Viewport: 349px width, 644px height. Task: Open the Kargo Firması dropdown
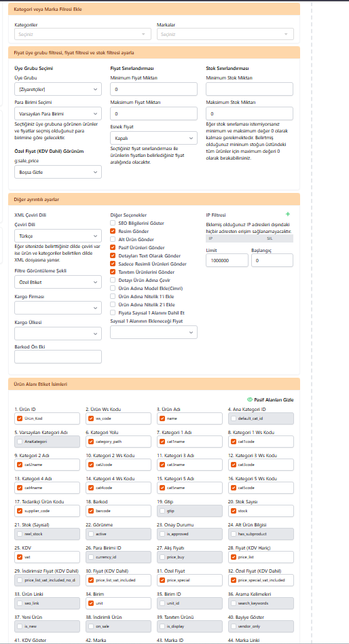tap(58, 308)
